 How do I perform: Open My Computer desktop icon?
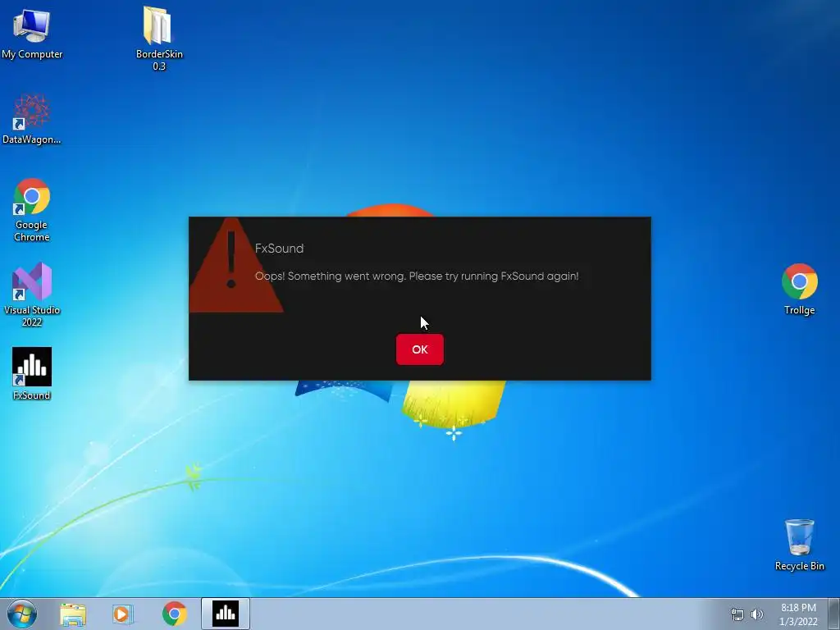[x=32, y=32]
